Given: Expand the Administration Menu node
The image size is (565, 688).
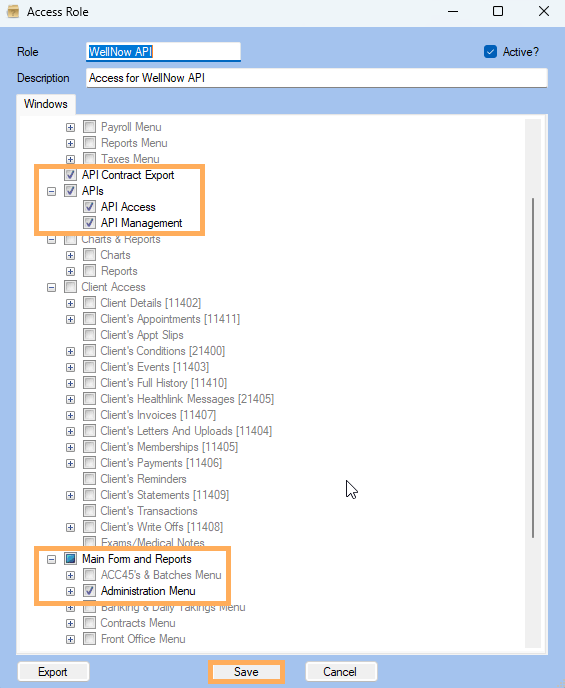Looking at the screenshot, I should [x=70, y=591].
